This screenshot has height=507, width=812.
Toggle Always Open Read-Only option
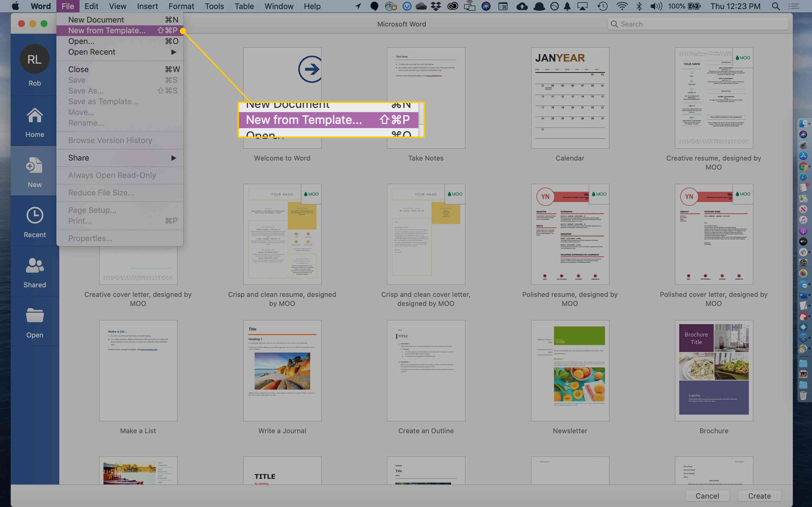click(x=112, y=175)
